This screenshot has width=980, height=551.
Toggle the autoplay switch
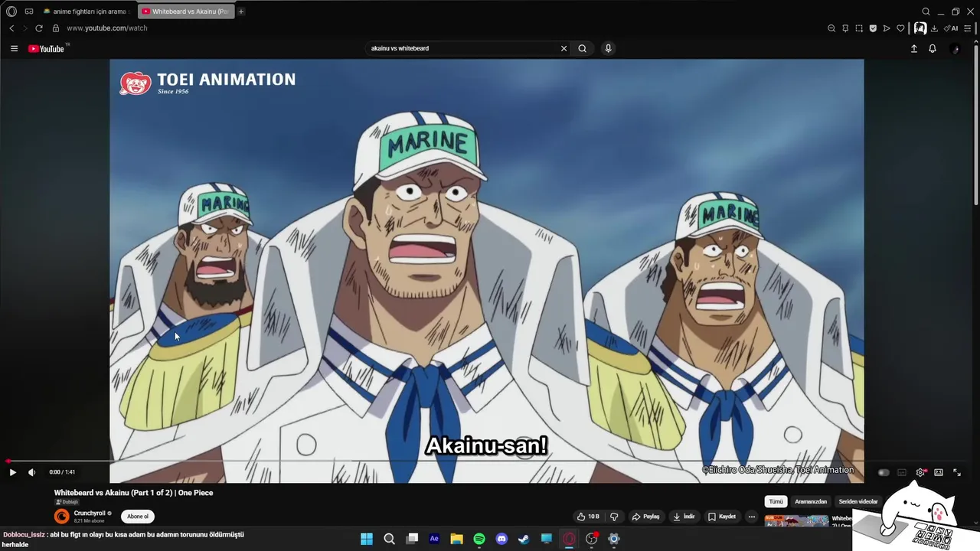(884, 472)
